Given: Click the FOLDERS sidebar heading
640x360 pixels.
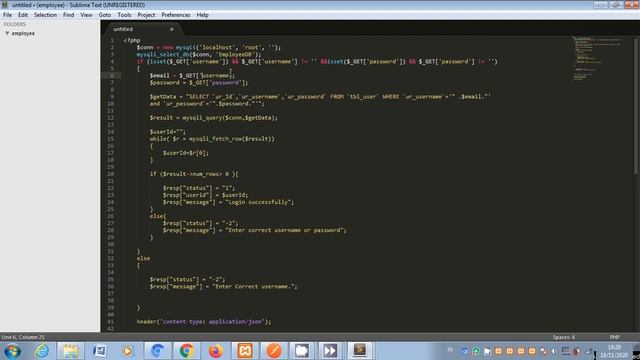Looking at the screenshot, I should click(15, 24).
